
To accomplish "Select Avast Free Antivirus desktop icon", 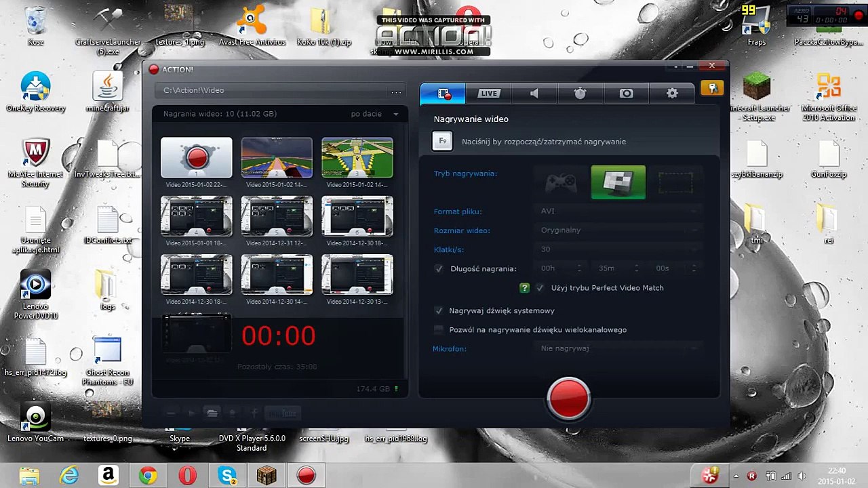I will pyautogui.click(x=252, y=27).
